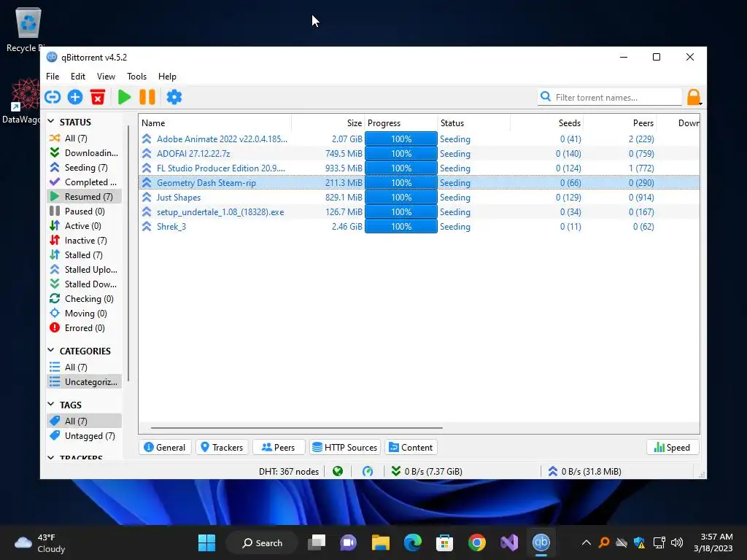Select Resumed (7) status filter
This screenshot has width=747, height=560.
(85, 197)
